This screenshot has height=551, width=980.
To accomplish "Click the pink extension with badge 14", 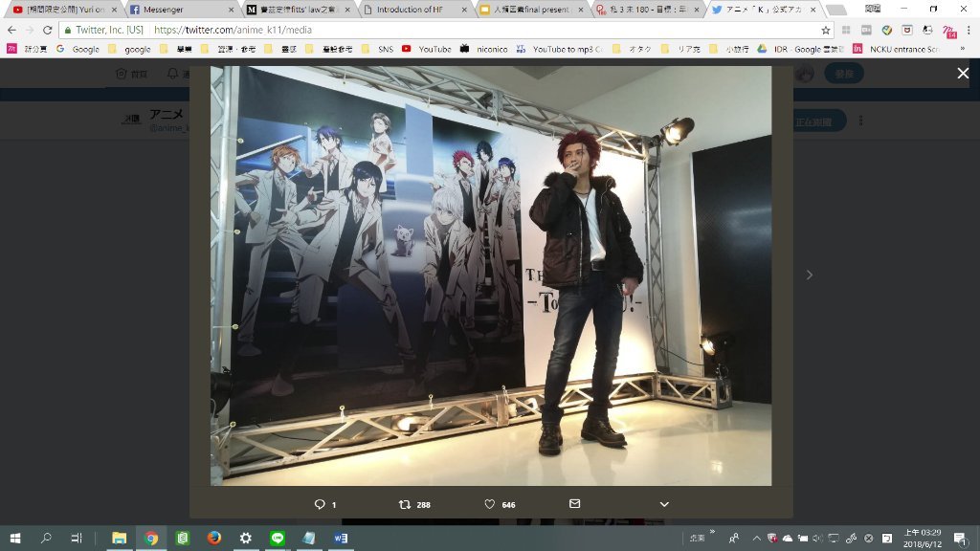I will (948, 31).
